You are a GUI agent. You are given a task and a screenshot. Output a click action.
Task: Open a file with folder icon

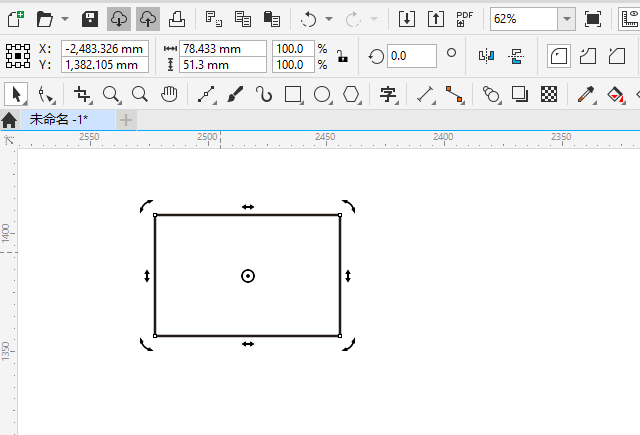pyautogui.click(x=45, y=19)
